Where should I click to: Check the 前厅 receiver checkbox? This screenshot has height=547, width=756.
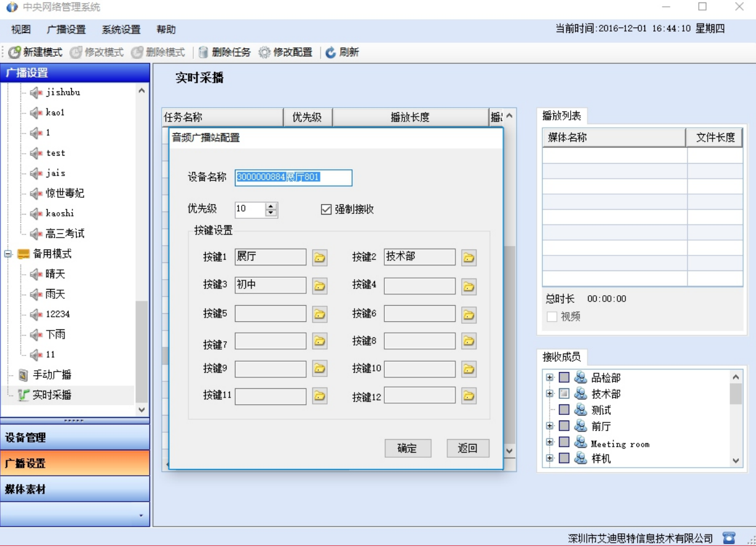pyautogui.click(x=564, y=426)
